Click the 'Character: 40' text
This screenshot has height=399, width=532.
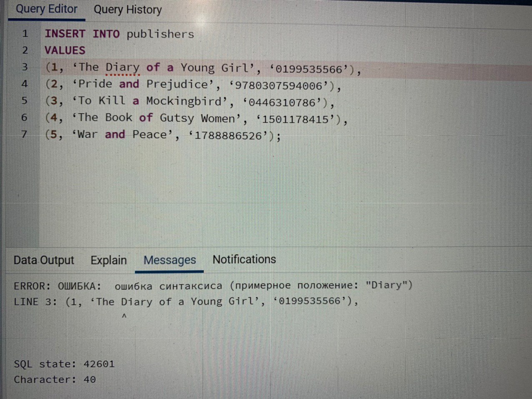click(55, 379)
